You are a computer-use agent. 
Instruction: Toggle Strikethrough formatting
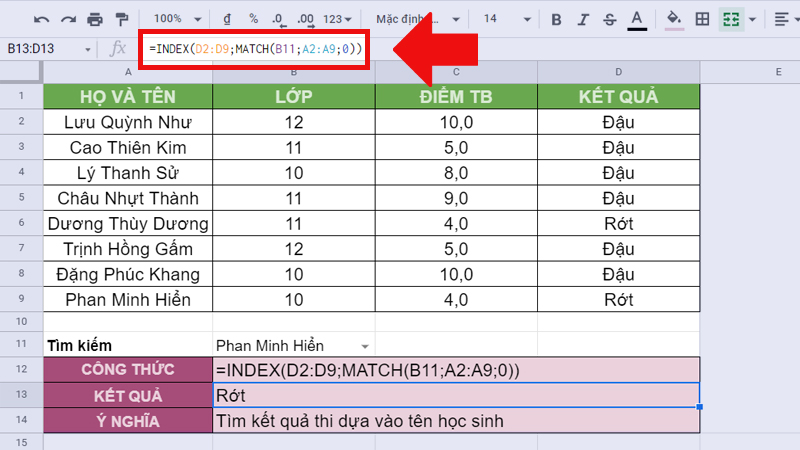609,19
